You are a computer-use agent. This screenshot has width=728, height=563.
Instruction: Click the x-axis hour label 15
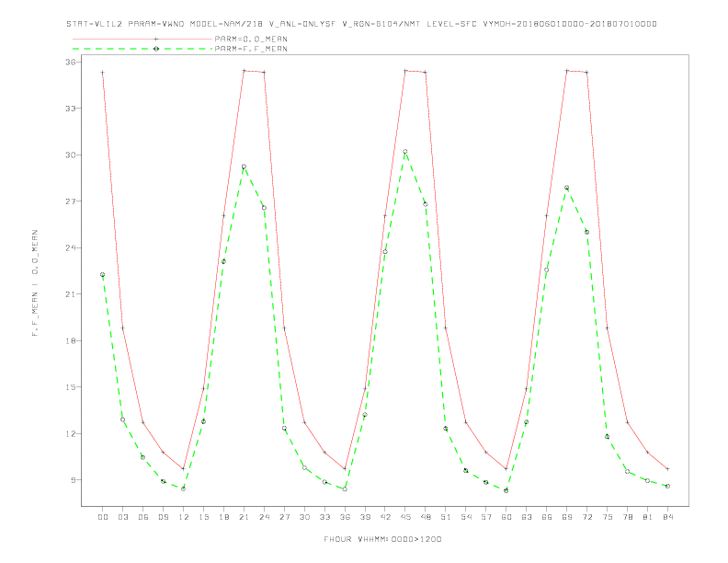[x=203, y=517]
